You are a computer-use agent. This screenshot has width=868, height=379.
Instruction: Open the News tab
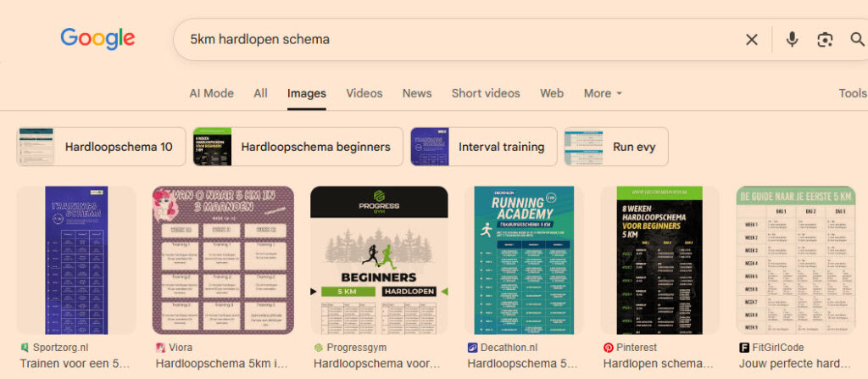(417, 93)
